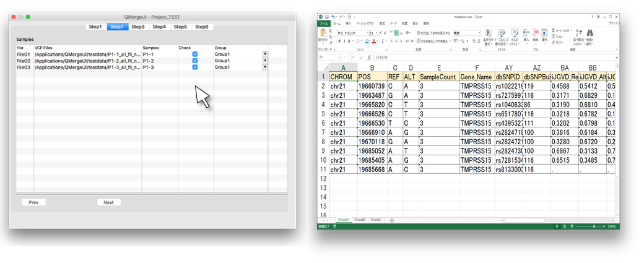Screen dimensions: 644x263
Task: Click the insert function fx icon
Action: [369, 58]
